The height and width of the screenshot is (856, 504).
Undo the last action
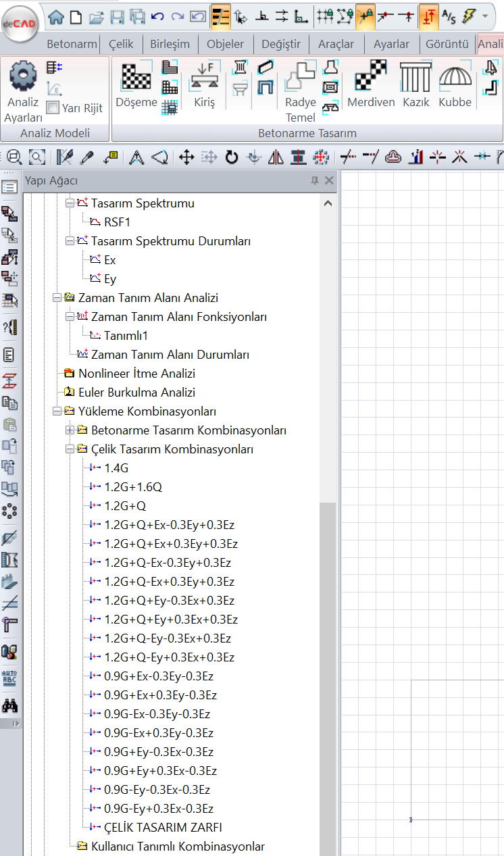point(158,16)
